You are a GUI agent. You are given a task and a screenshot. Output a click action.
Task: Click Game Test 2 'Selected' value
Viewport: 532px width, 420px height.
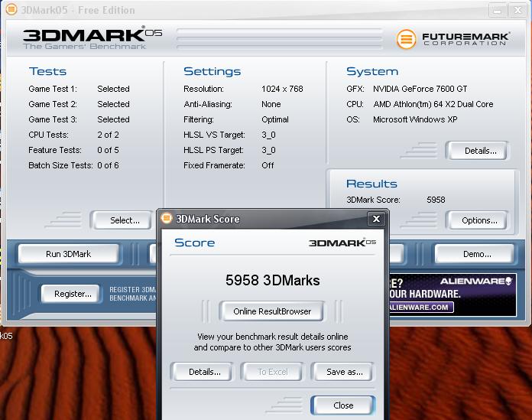(x=113, y=104)
